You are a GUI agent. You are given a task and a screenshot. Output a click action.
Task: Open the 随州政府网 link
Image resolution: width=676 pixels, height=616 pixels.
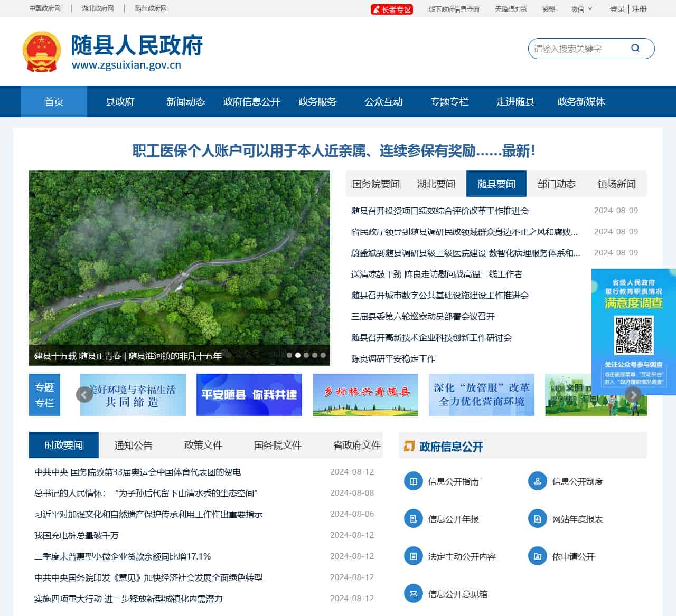coord(151,8)
